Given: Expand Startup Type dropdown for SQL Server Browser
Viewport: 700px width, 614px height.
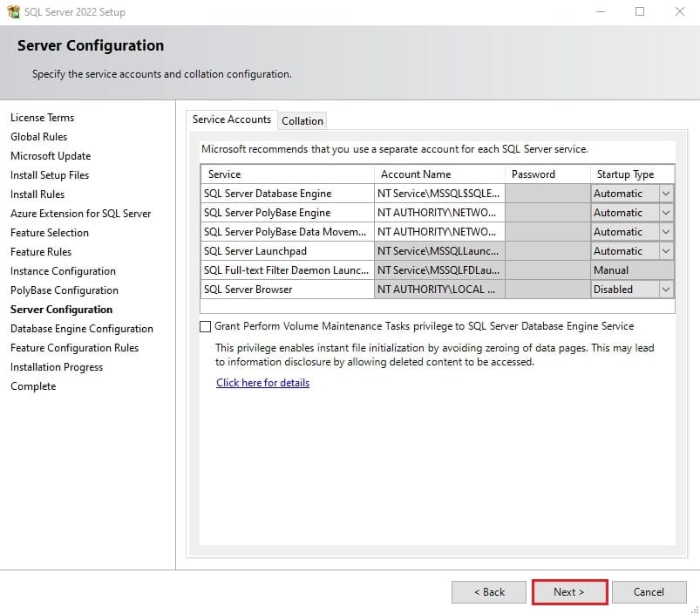Looking at the screenshot, I should [666, 290].
